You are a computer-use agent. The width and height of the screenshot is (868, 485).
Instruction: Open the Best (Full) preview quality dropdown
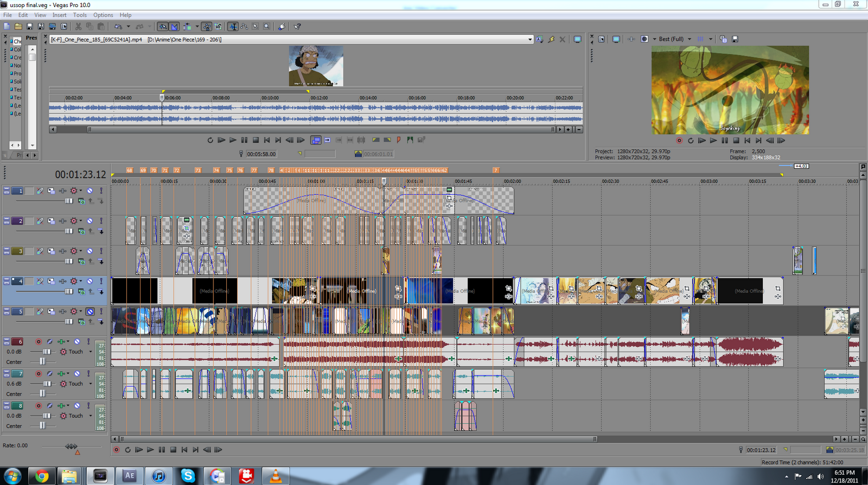(690, 39)
